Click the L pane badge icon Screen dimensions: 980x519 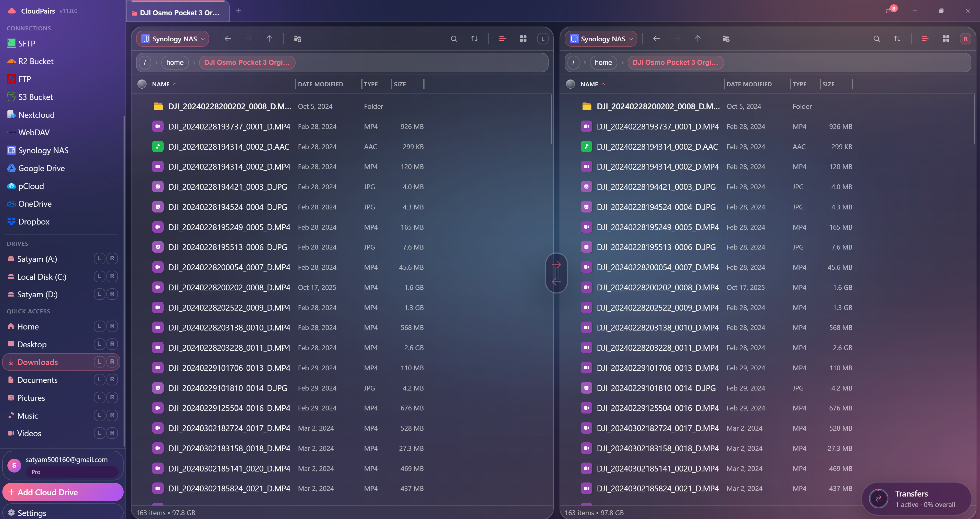(542, 39)
